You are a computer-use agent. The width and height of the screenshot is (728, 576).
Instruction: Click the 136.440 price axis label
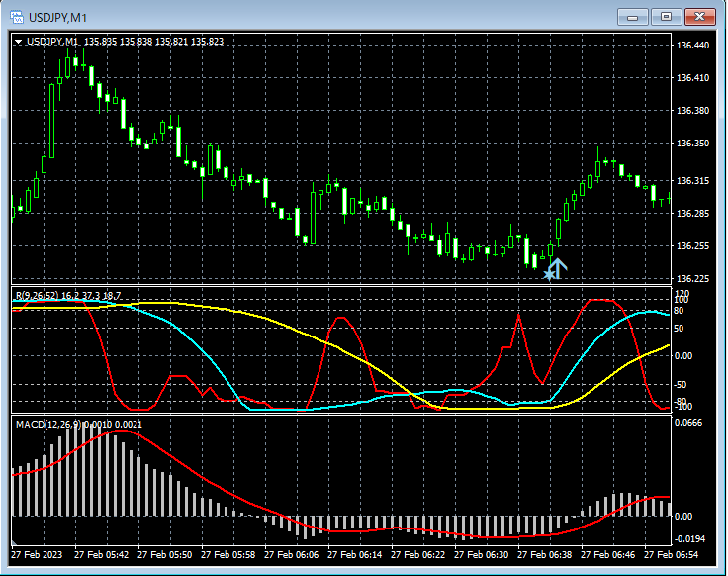pos(691,46)
